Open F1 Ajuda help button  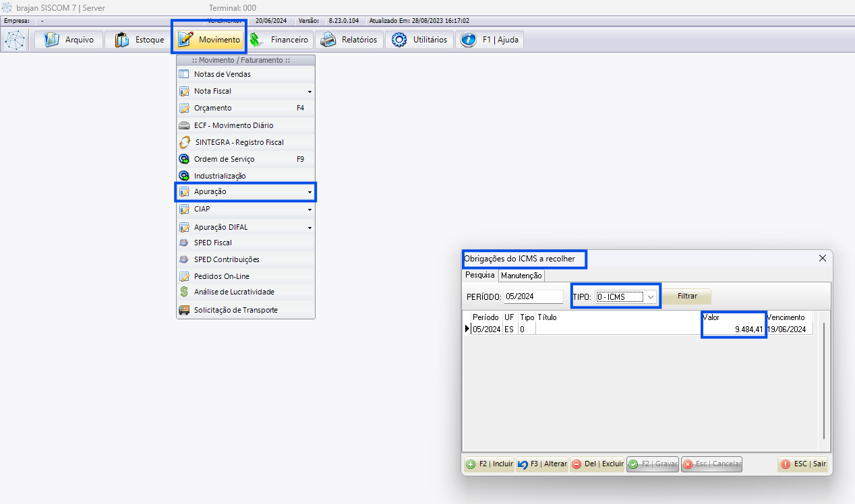(490, 40)
